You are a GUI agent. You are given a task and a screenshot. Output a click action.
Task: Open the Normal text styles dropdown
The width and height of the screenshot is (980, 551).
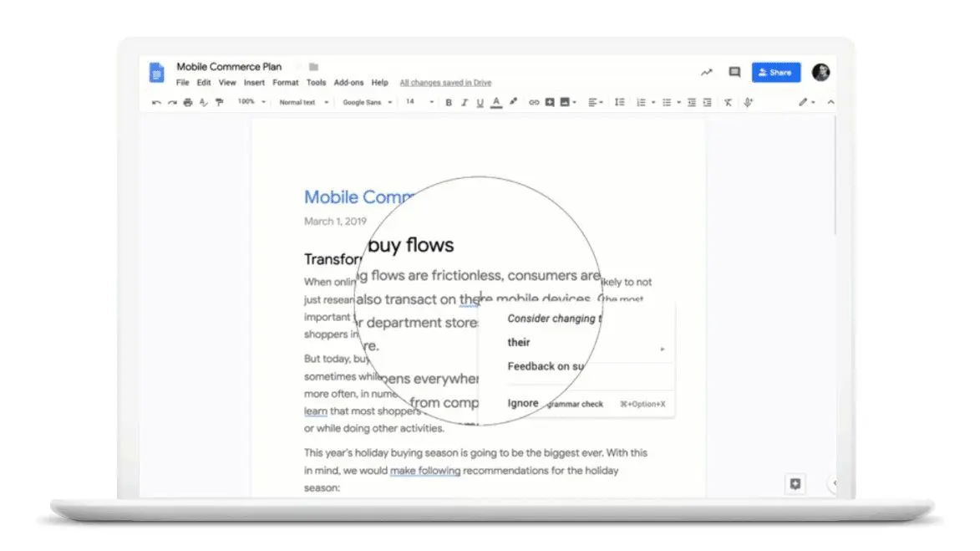(x=302, y=102)
